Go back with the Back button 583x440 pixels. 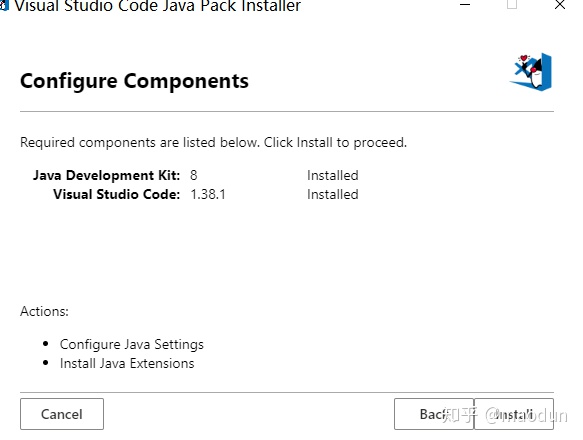click(x=434, y=414)
